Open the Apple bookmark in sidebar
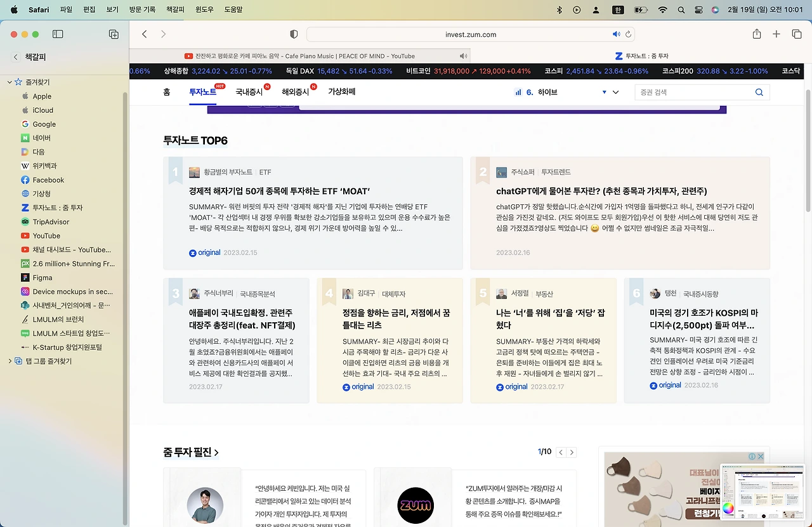812x527 pixels. (x=42, y=96)
